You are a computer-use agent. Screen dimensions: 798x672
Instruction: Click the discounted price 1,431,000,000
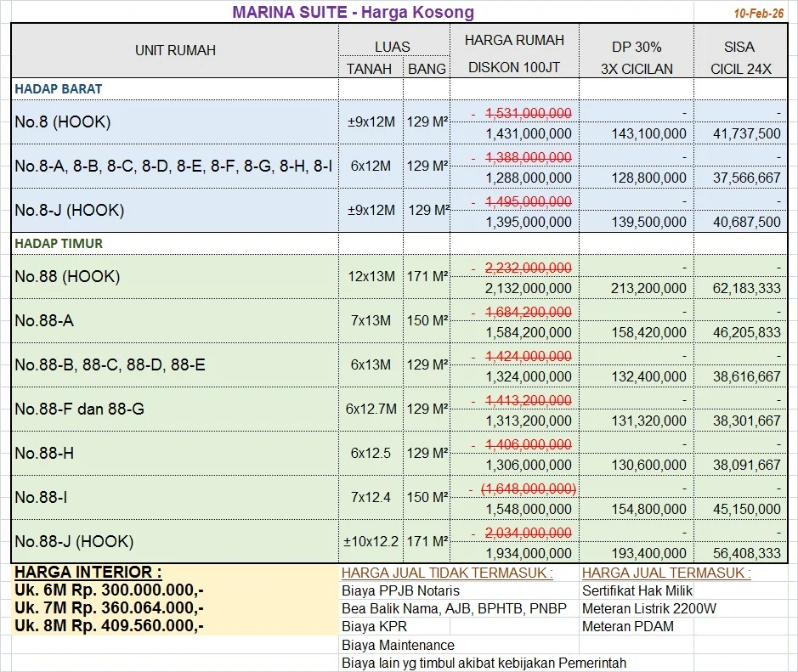(528, 133)
